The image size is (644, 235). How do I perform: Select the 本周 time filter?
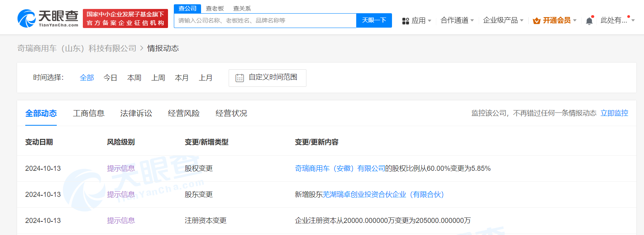click(134, 78)
